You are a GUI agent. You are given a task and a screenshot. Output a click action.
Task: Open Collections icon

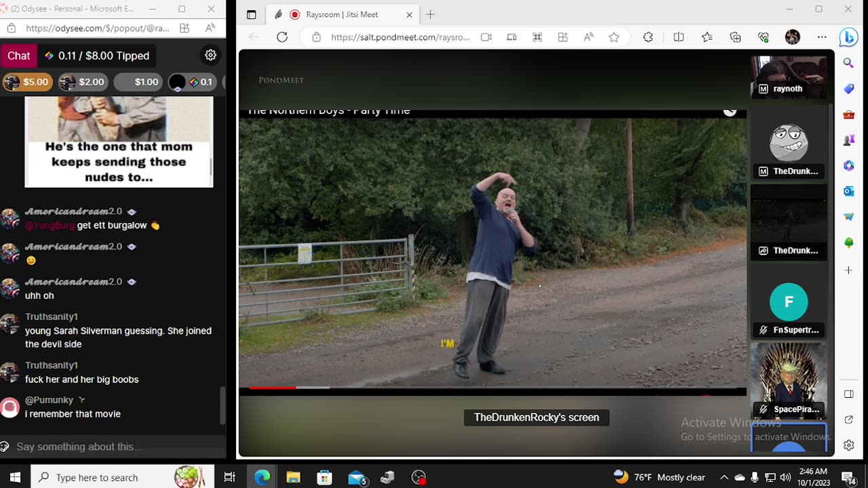pyautogui.click(x=736, y=37)
